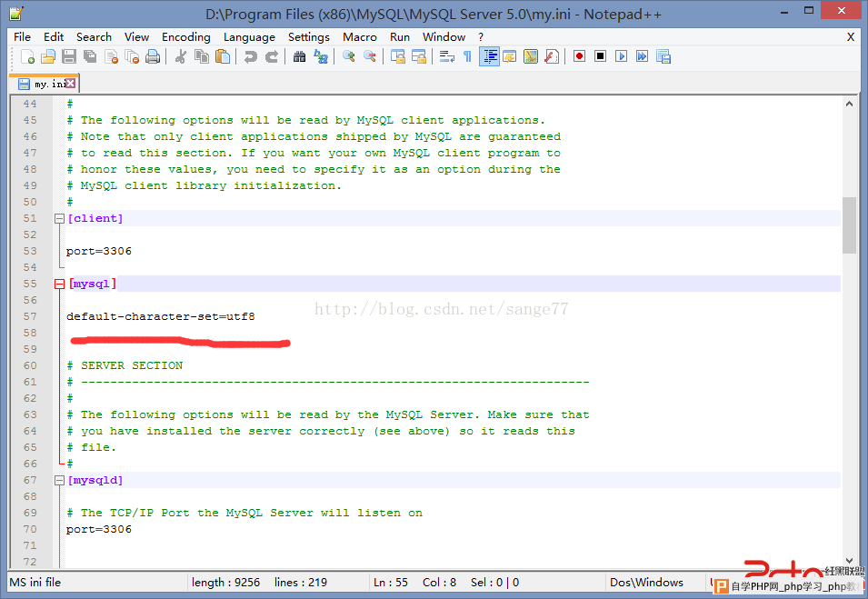Zoom out using the magnifier minus icon
Screen dimensions: 868x599
(370, 56)
